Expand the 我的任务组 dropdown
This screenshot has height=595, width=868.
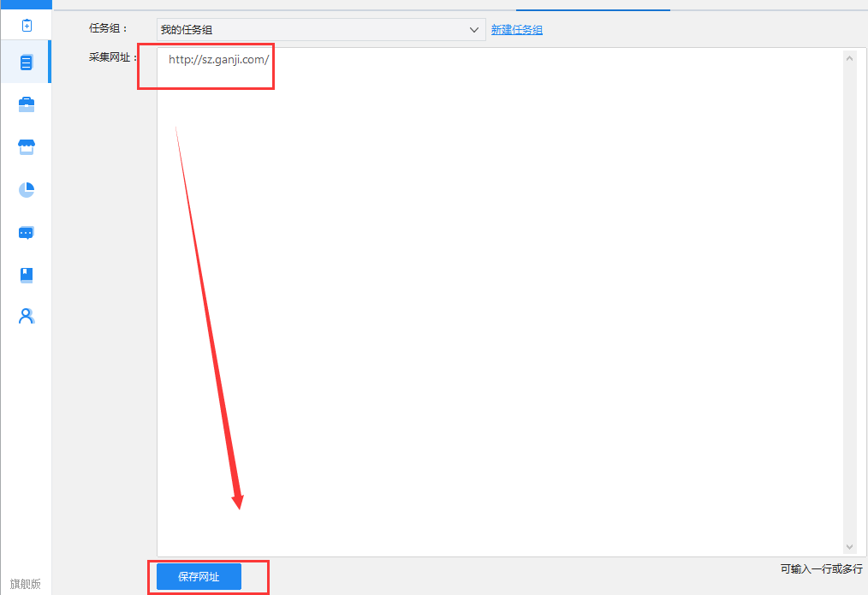pos(321,30)
